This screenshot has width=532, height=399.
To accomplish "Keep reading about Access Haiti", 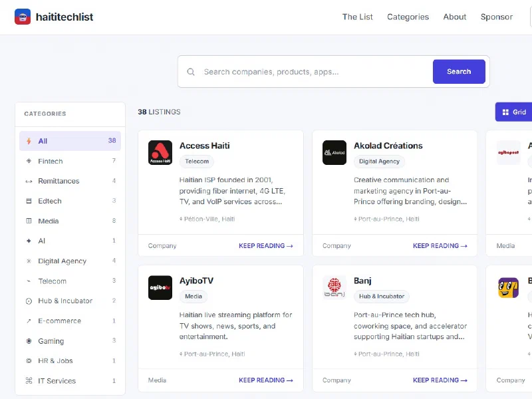I will click(x=265, y=245).
